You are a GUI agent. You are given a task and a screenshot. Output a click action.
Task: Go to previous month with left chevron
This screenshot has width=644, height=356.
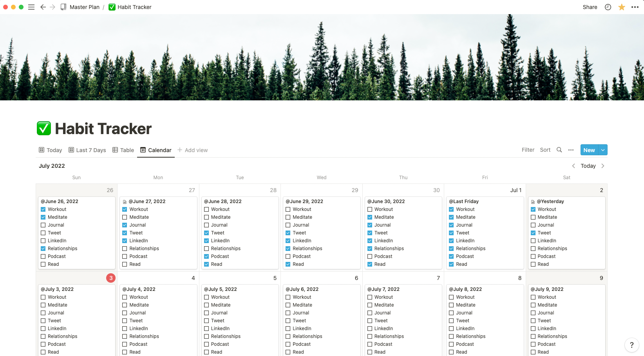pos(573,166)
